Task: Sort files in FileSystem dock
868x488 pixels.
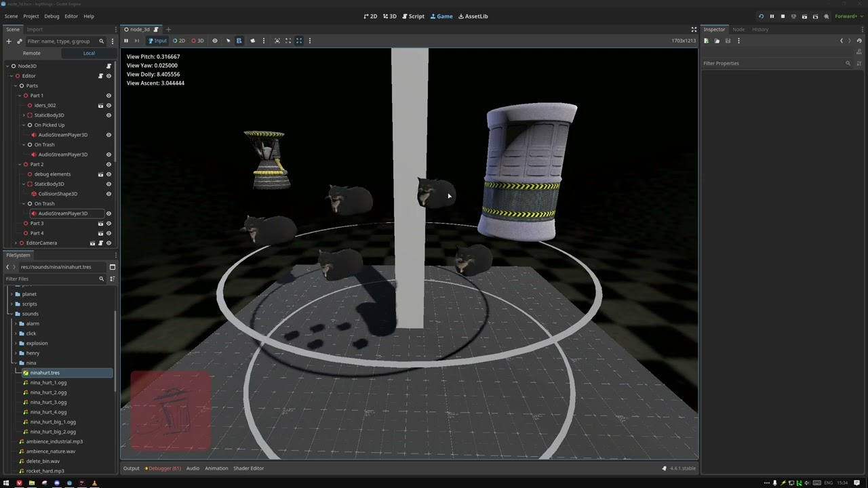Action: (x=113, y=279)
